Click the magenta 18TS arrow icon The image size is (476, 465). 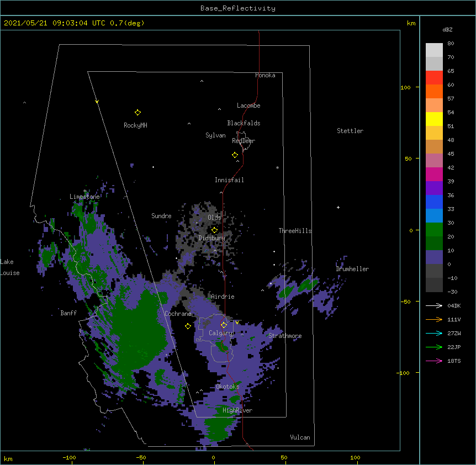pos(434,361)
